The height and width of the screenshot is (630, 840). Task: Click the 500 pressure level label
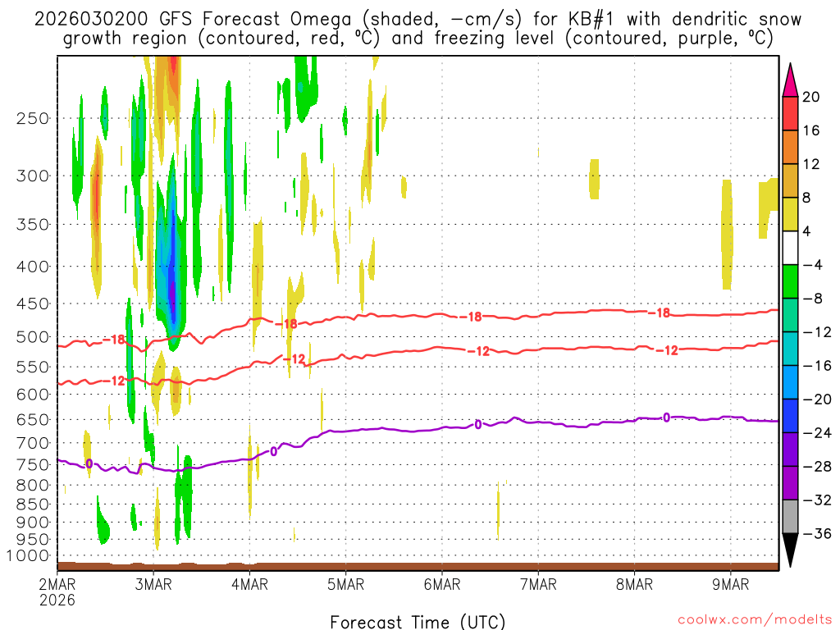[33, 337]
